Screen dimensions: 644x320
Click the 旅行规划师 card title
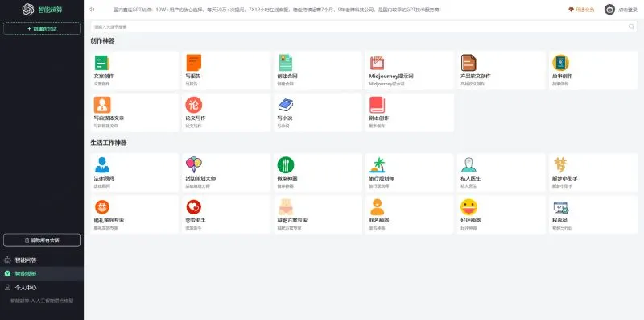pyautogui.click(x=382, y=178)
